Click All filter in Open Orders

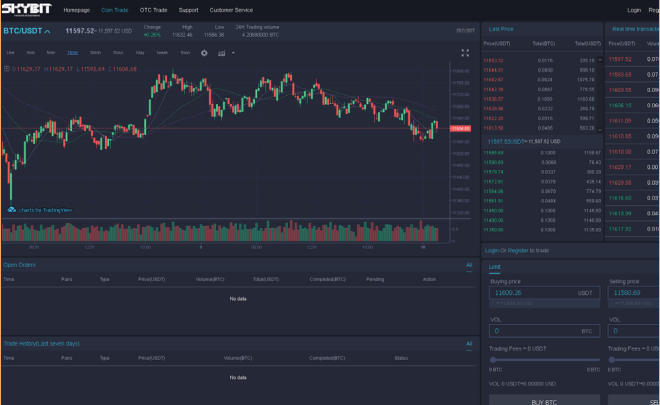(x=469, y=265)
